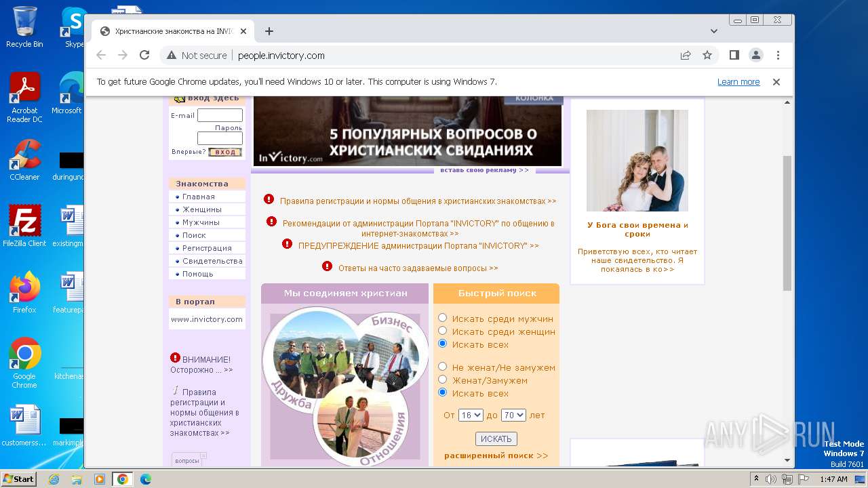This screenshot has height=488, width=868.
Task: Open Google Chrome desktop shortcut
Action: pyautogui.click(x=24, y=363)
